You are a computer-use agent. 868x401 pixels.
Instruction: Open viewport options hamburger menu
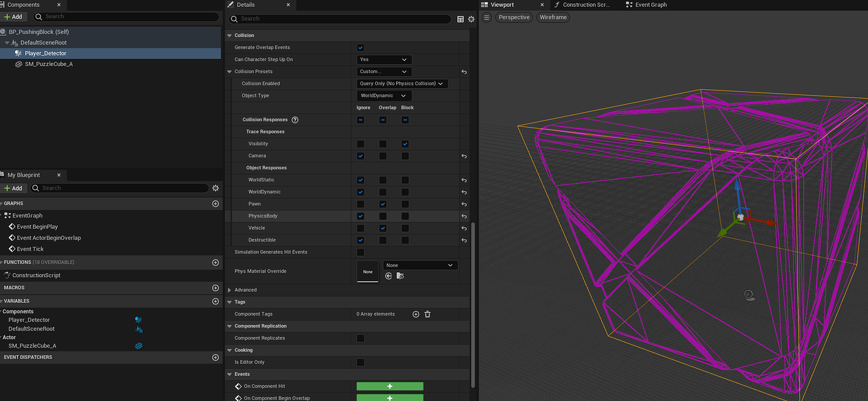(x=486, y=18)
